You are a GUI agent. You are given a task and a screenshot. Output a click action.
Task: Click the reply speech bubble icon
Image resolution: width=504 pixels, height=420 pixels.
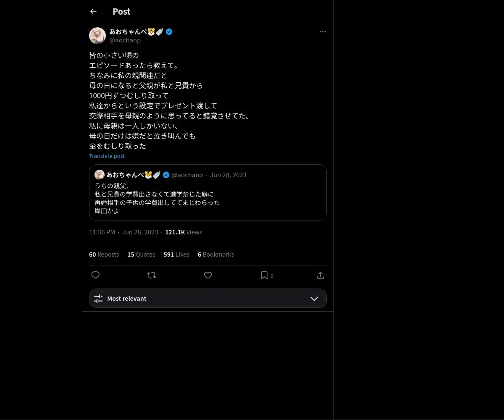tap(95, 275)
